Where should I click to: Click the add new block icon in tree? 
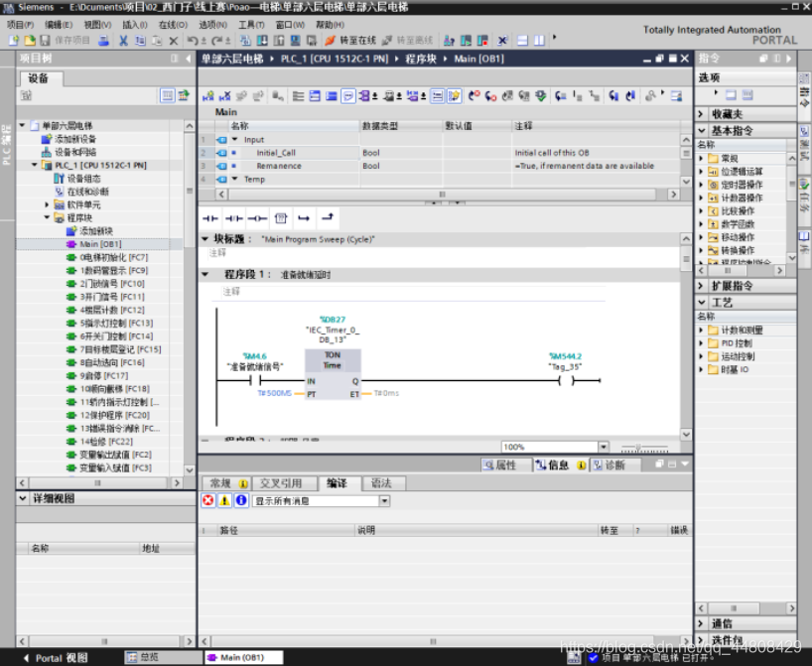[x=71, y=231]
